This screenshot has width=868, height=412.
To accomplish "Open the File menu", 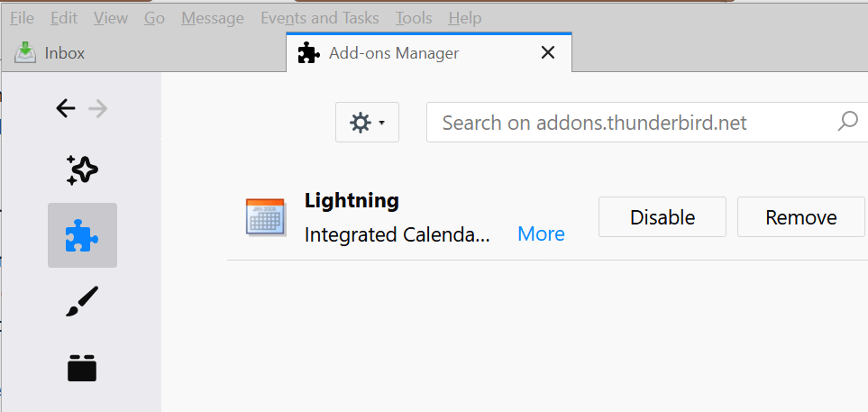I will pyautogui.click(x=23, y=18).
